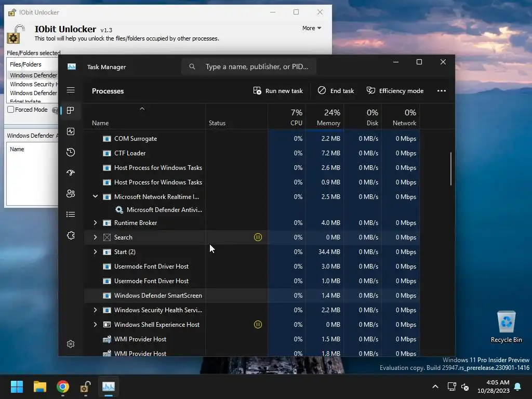
Task: Expand Windows Shell Experience Host group
Action: [x=96, y=324]
